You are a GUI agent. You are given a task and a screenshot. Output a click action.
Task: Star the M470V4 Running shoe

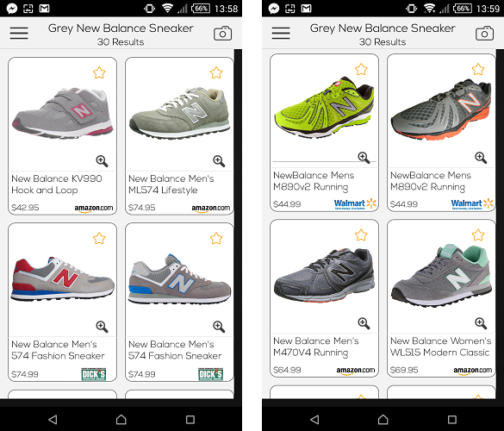(361, 235)
